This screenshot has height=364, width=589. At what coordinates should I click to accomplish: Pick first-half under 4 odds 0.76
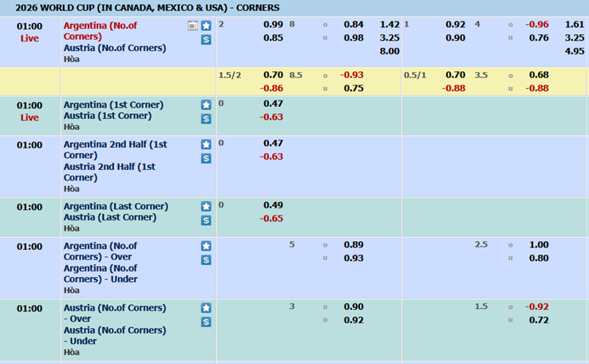tap(539, 38)
